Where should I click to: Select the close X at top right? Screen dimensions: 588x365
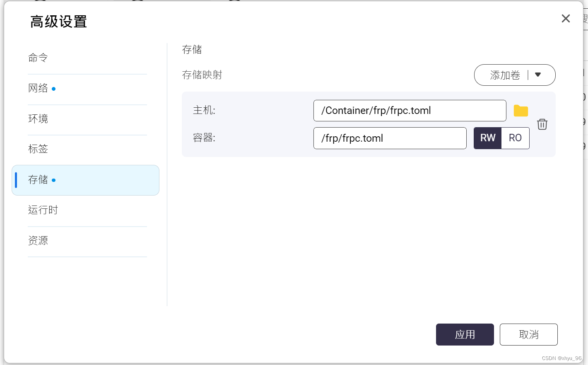click(x=566, y=18)
